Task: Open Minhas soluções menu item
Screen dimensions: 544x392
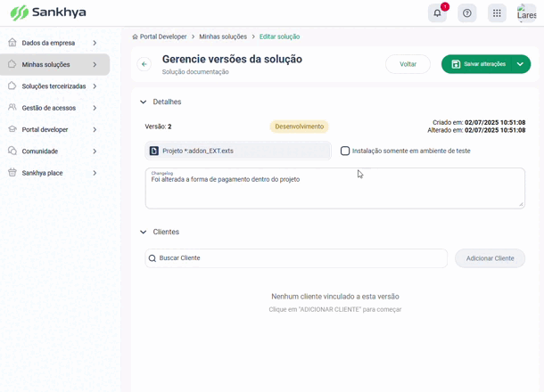Action: (54, 64)
